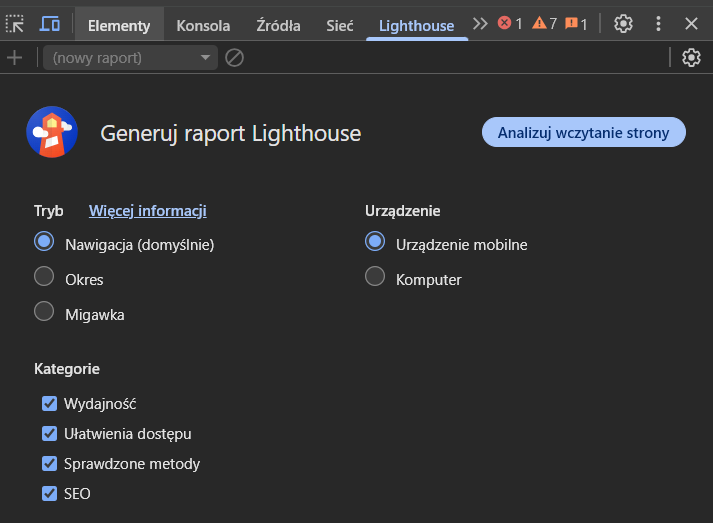Click the Generuj raport Lighthouse heading

pos(231,134)
